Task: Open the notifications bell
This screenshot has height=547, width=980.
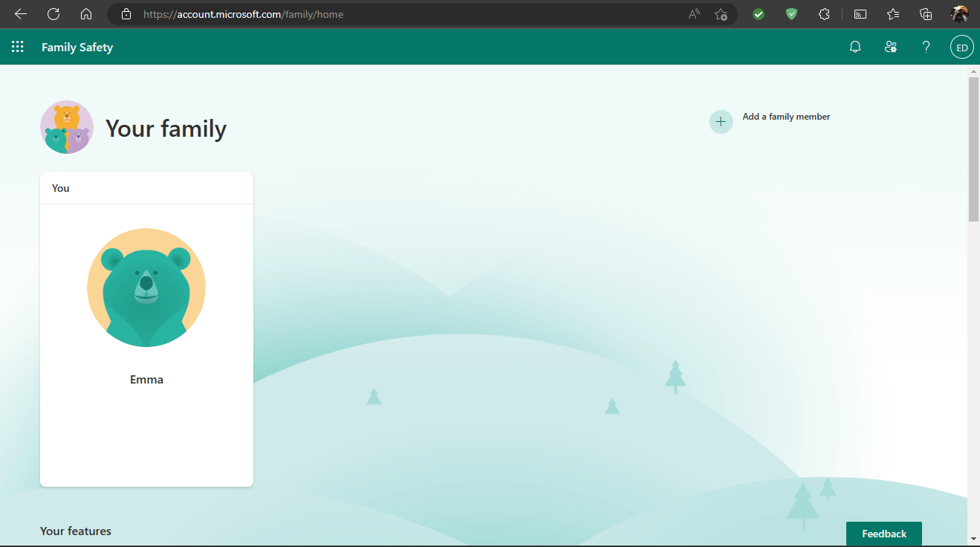Action: pyautogui.click(x=855, y=47)
